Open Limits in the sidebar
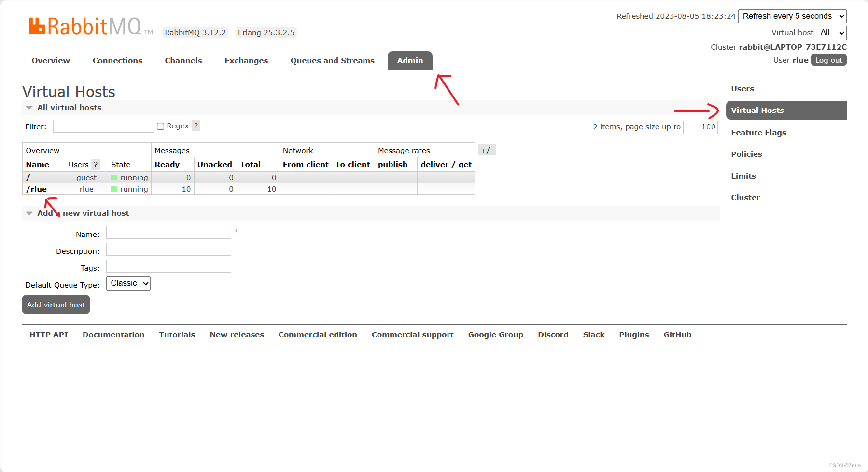 click(743, 176)
